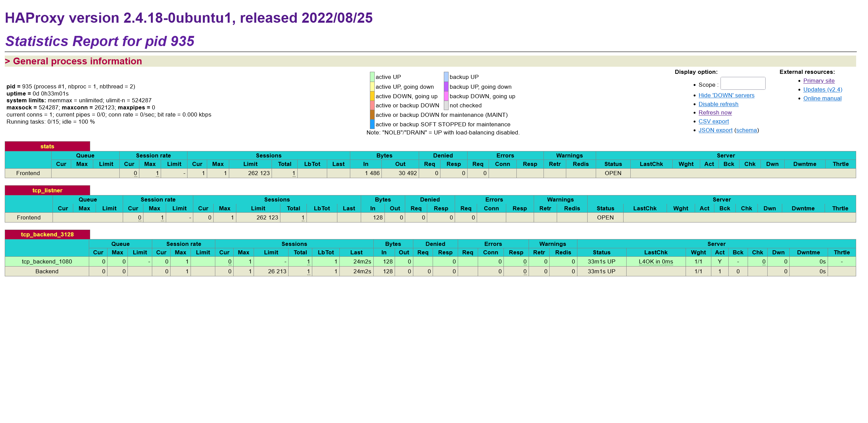Click Refresh now to reload stats

pos(715,112)
